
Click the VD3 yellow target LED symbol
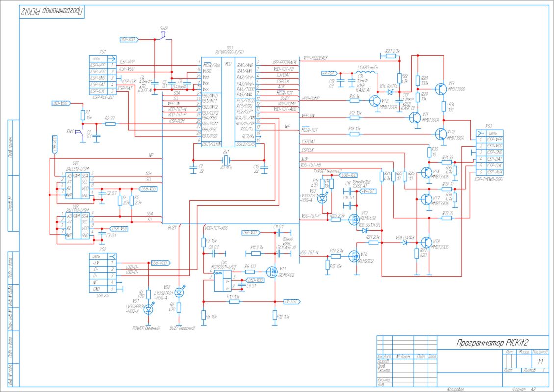point(322,199)
